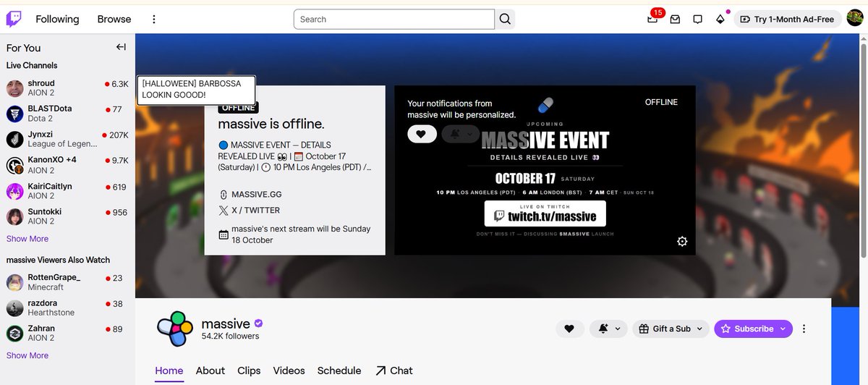
Task: Click League of Legends under Jynxzi
Action: (61, 145)
